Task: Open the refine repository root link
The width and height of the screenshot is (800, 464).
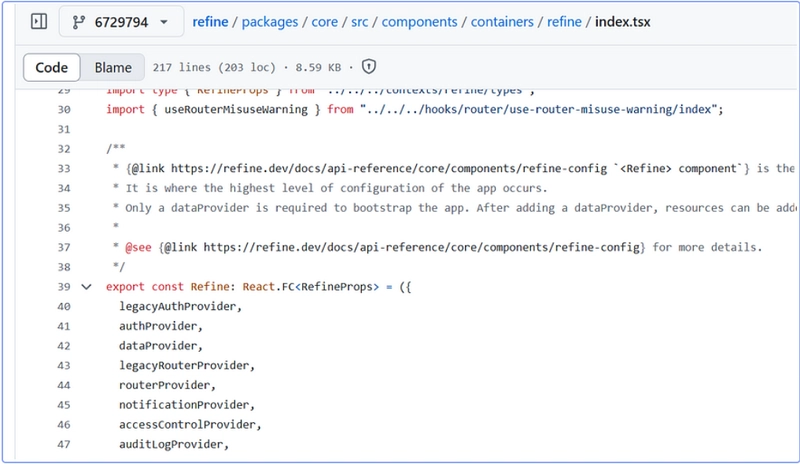Action: pos(210,22)
